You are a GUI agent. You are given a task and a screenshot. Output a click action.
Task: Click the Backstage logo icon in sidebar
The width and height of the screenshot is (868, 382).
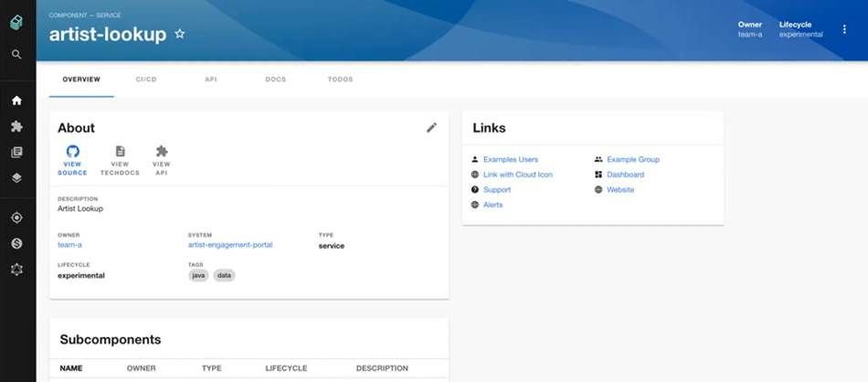16,23
